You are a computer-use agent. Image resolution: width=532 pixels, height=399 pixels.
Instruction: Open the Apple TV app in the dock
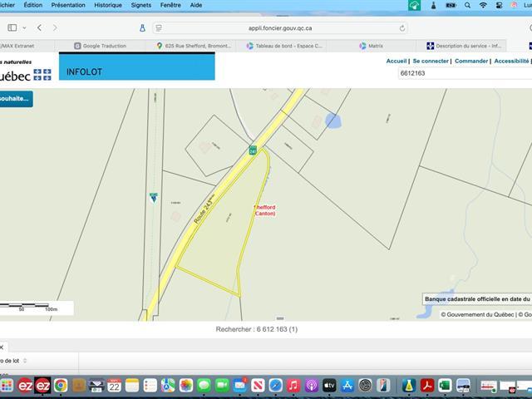tap(329, 386)
